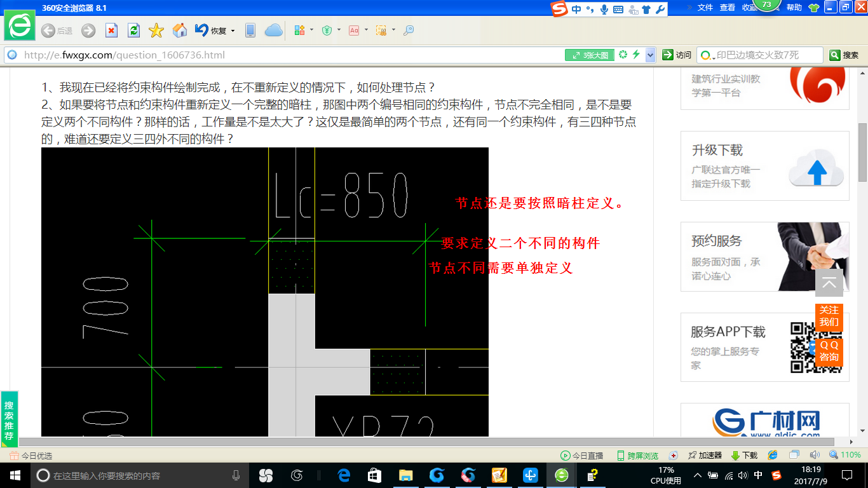Viewport: 868px width, 488px height.
Task: Open File Explorer from the taskbar
Action: click(405, 475)
